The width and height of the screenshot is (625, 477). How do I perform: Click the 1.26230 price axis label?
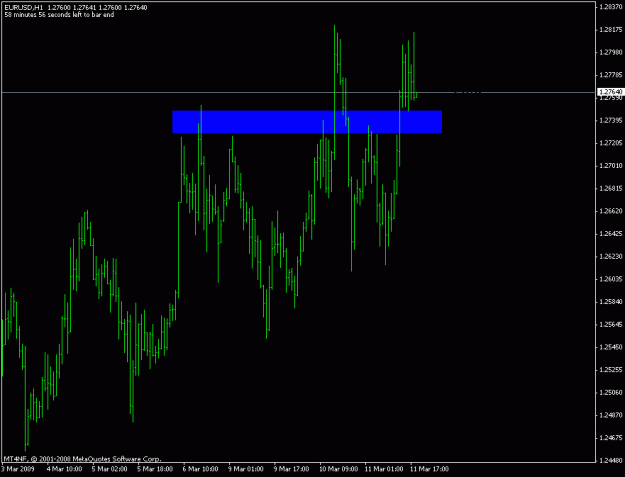611,257
